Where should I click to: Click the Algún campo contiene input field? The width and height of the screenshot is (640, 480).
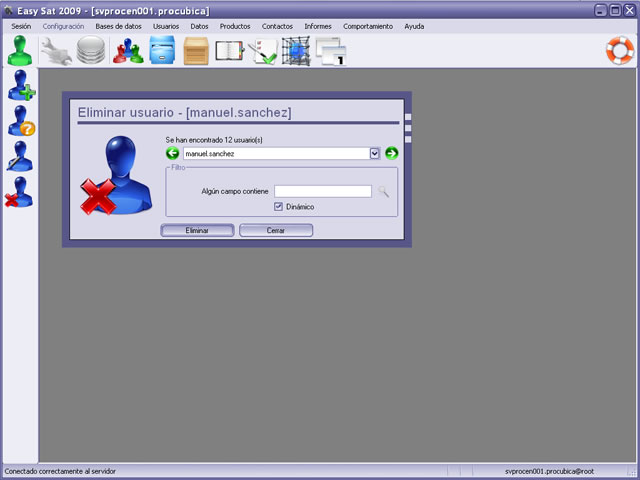tap(323, 191)
